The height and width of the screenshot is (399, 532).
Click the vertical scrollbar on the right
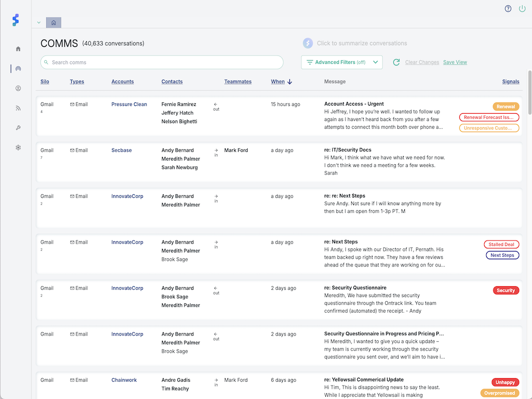click(530, 94)
